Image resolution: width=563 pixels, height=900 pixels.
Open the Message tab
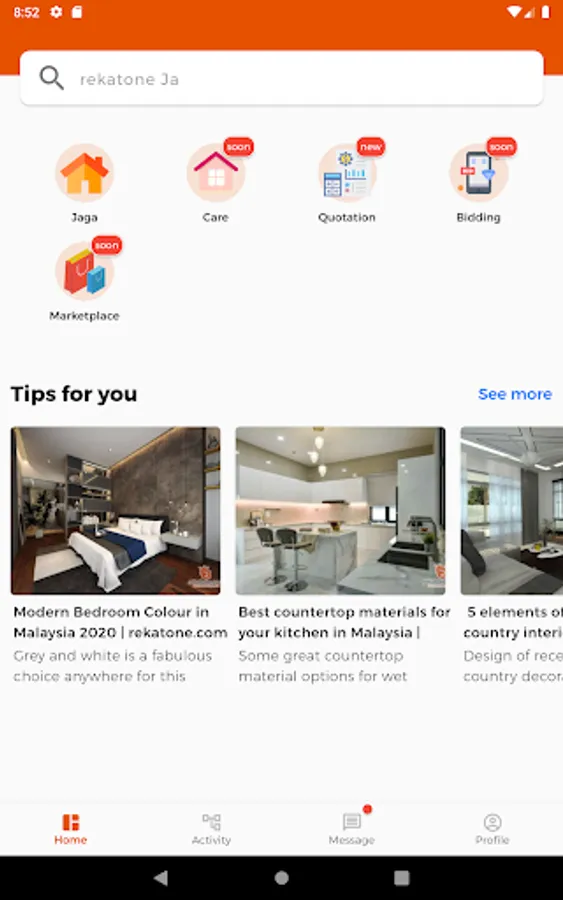pos(352,829)
